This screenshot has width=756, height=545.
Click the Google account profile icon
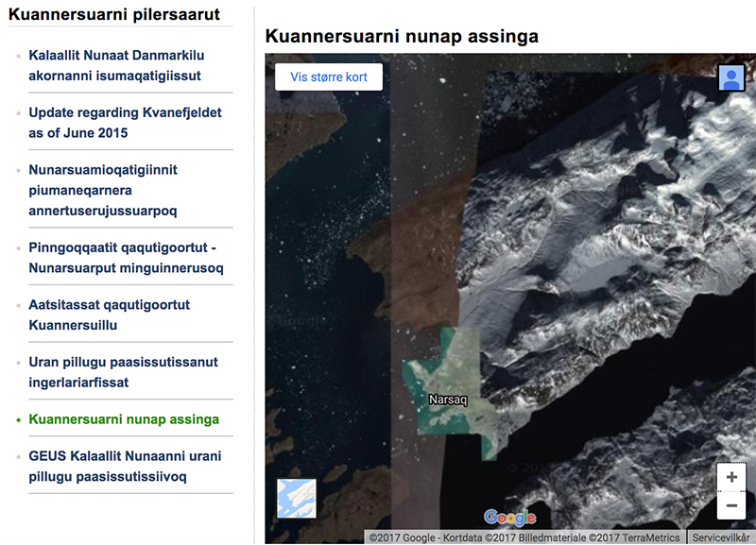click(731, 77)
